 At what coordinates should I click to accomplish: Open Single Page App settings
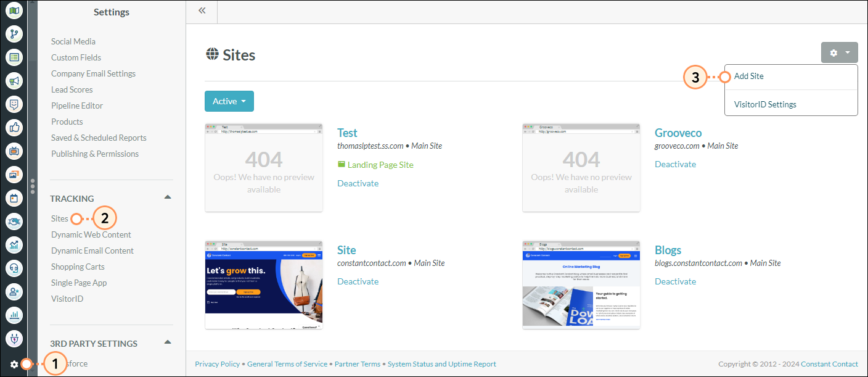click(x=79, y=283)
